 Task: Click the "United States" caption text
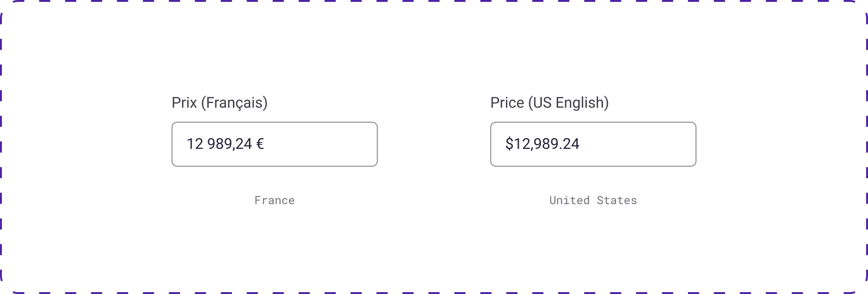593,200
